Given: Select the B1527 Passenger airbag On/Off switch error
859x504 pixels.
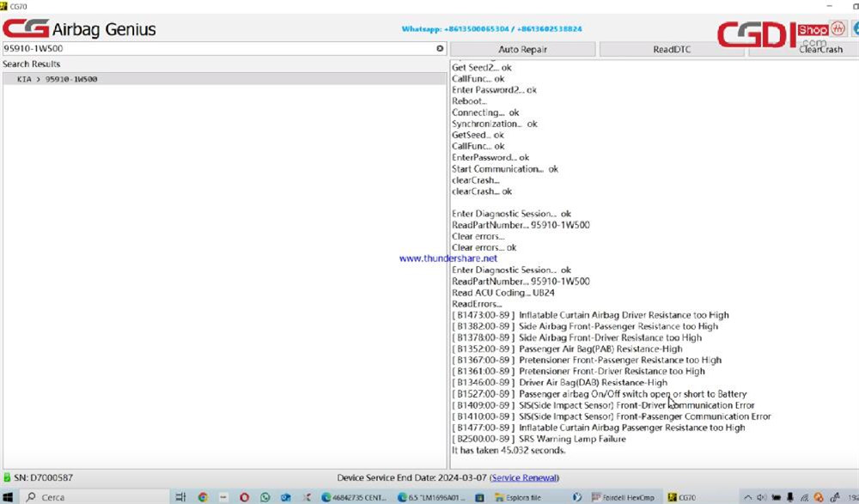Looking at the screenshot, I should point(600,394).
